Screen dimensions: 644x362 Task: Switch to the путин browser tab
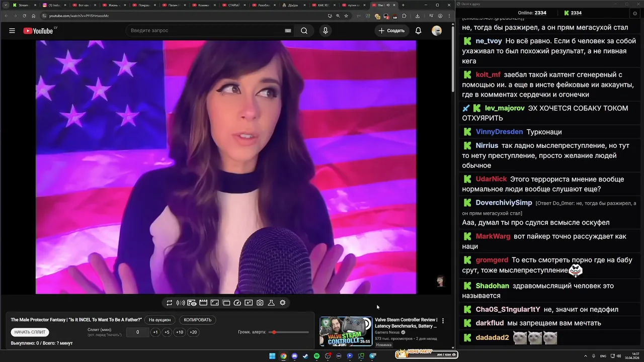point(354,5)
